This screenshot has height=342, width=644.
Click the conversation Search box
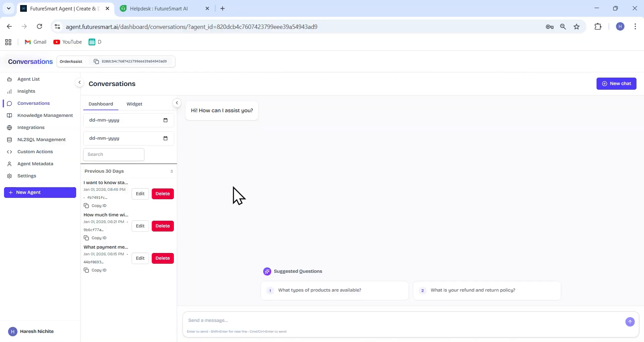[x=114, y=155]
